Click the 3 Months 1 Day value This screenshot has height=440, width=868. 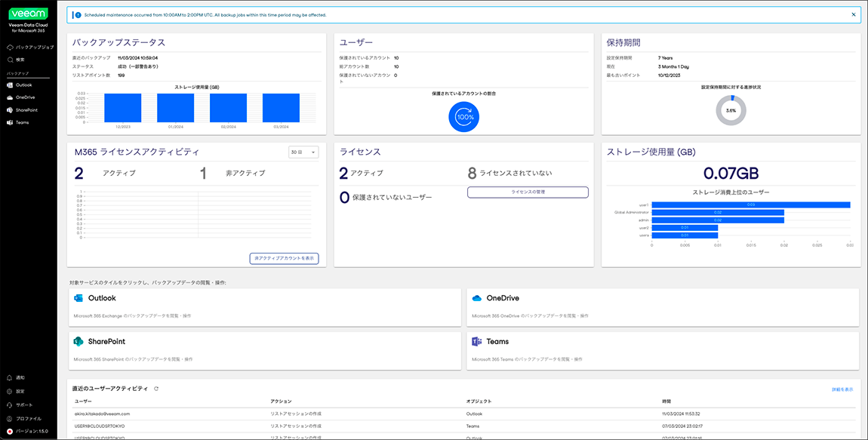click(674, 66)
